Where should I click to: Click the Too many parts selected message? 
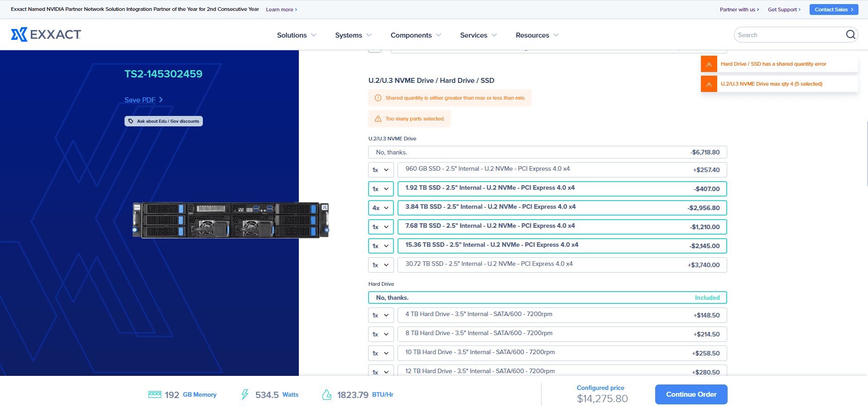(409, 119)
